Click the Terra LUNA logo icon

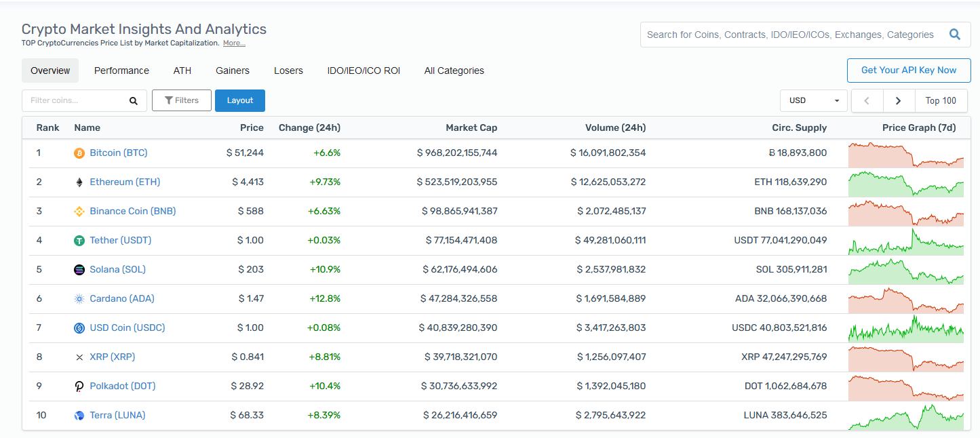point(79,416)
